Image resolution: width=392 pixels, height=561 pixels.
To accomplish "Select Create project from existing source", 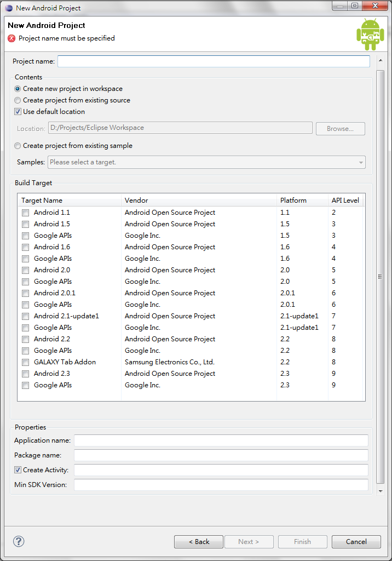I will (17, 100).
